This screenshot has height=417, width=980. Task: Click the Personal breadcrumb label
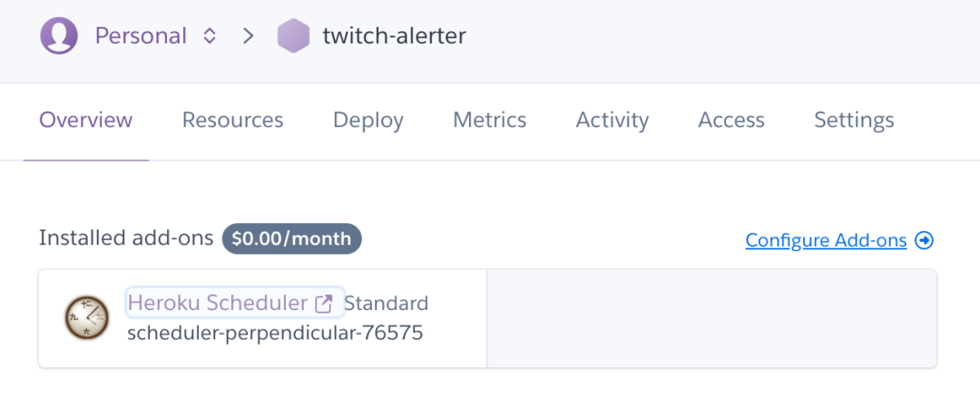coord(141,36)
